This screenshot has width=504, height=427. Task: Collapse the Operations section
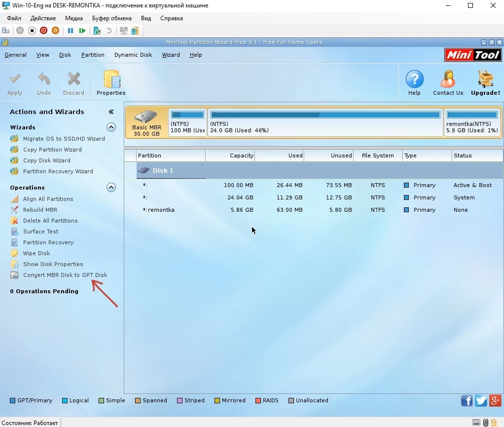tap(111, 187)
